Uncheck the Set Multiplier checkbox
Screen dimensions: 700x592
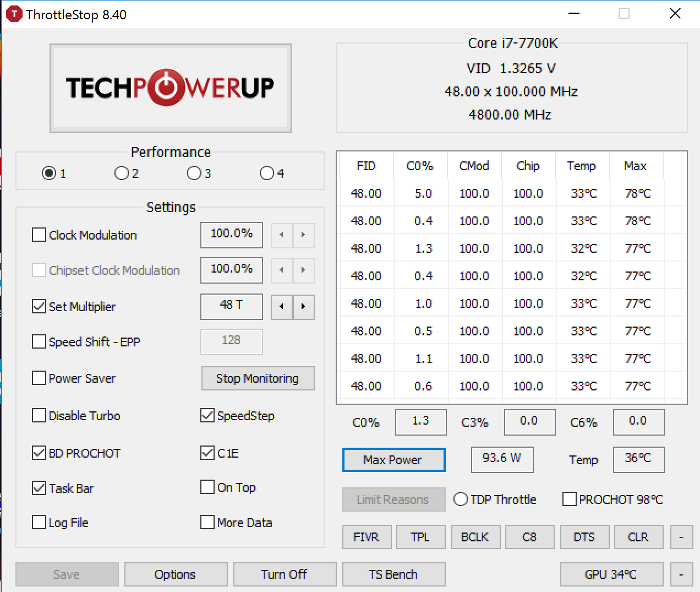39,307
